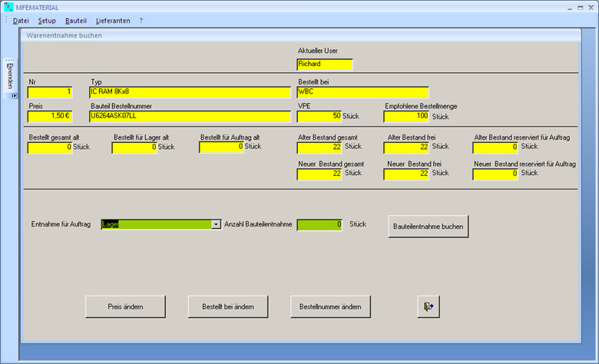Open the Bauteil menu
The height and width of the screenshot is (364, 599).
(x=75, y=21)
